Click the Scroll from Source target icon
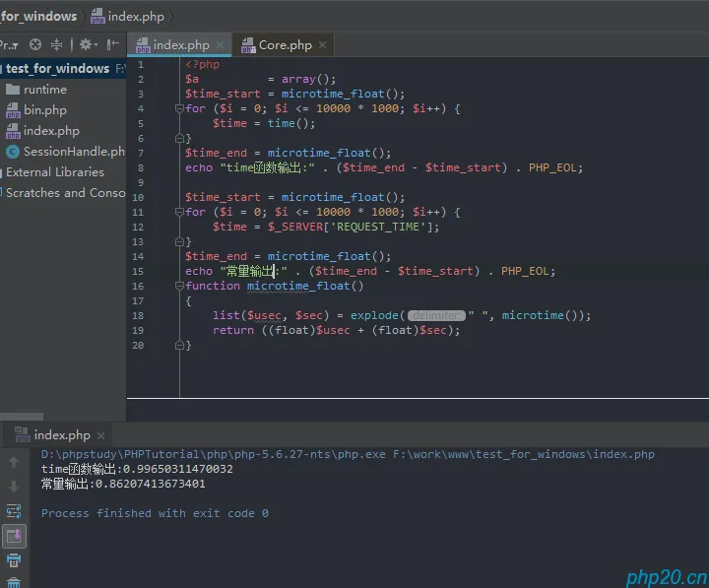709x588 pixels. pyautogui.click(x=35, y=44)
